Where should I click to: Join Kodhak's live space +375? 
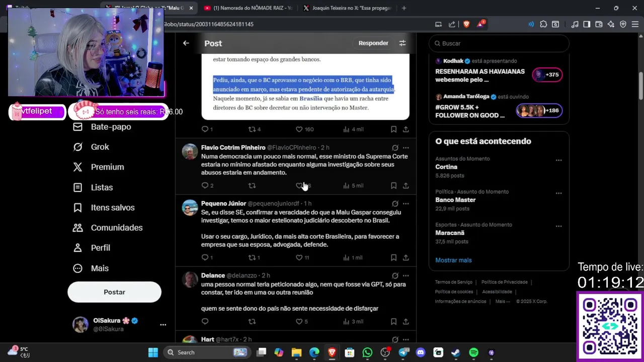[x=547, y=75]
